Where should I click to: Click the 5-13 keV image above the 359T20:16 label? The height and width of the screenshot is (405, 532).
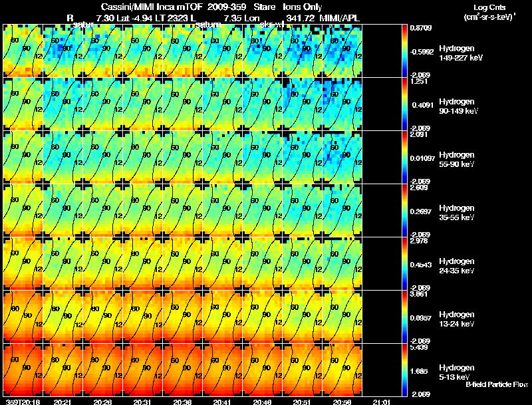(23, 370)
